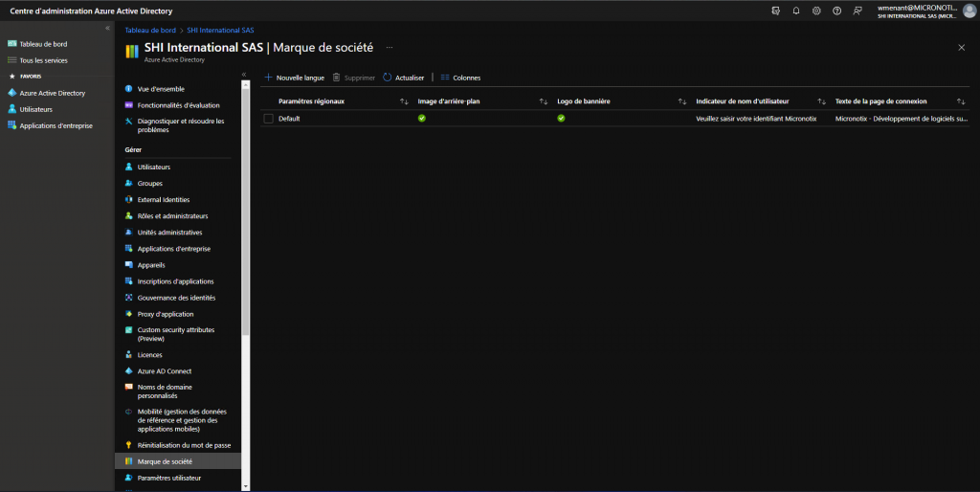Close the Marque de société blade
The width and height of the screenshot is (980, 492).
[961, 48]
